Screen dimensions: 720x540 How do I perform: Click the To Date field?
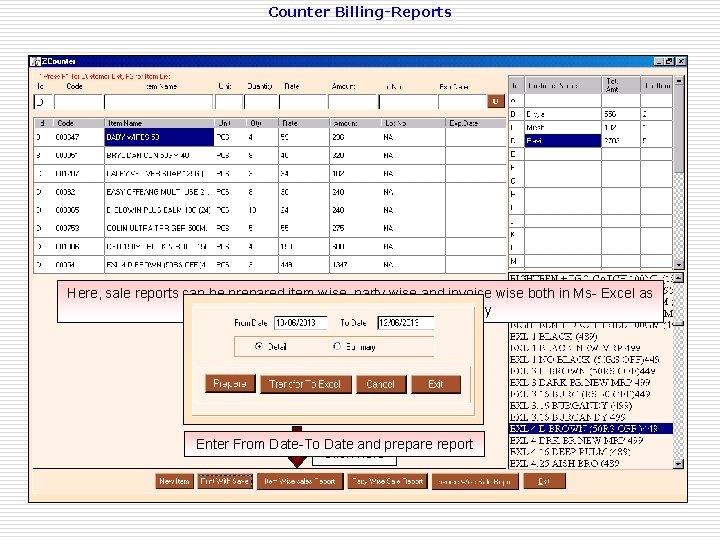(405, 323)
